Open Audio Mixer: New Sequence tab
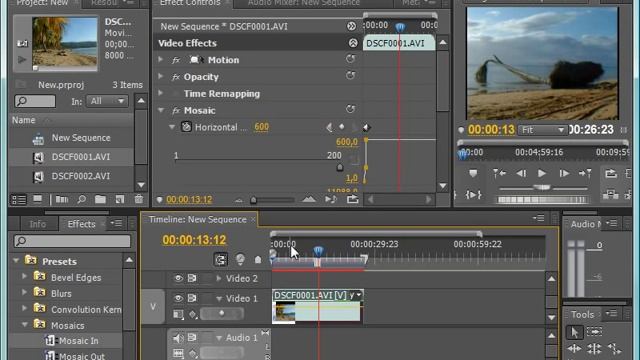Image resolution: width=640 pixels, height=360 pixels. (x=304, y=3)
